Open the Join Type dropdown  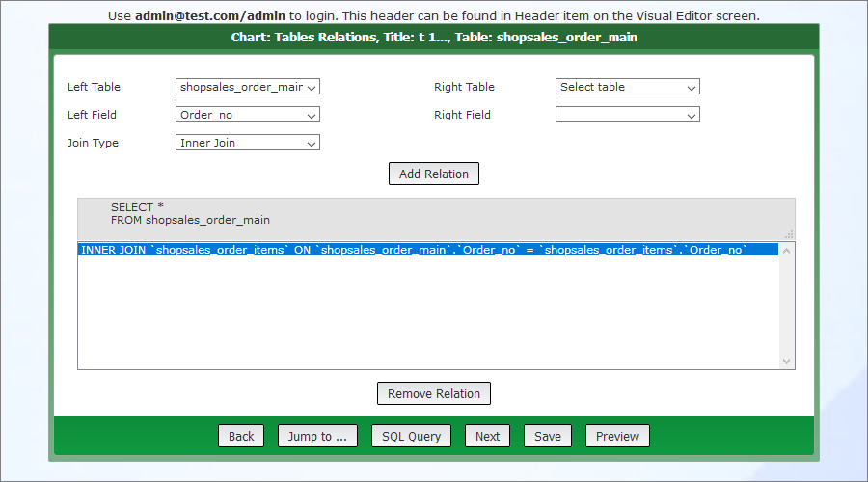pyautogui.click(x=248, y=143)
